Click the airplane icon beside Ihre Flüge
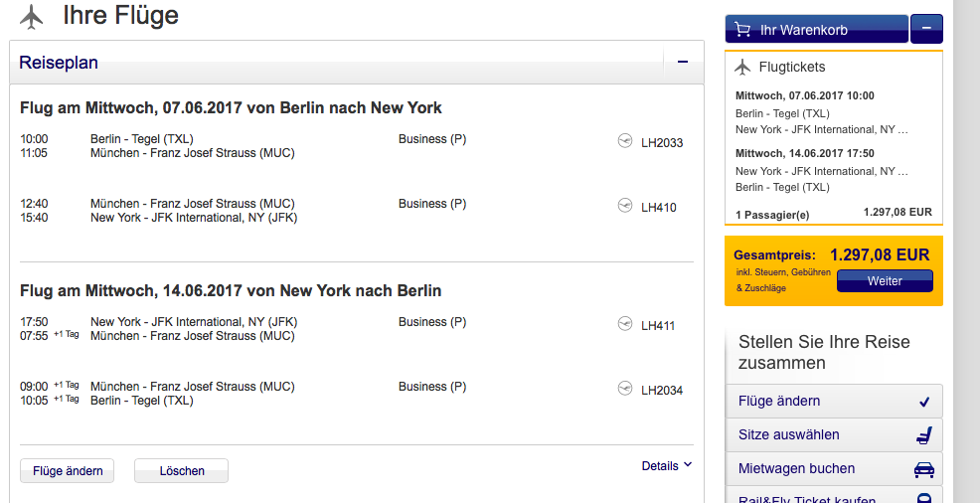The width and height of the screenshot is (980, 503). tap(33, 17)
